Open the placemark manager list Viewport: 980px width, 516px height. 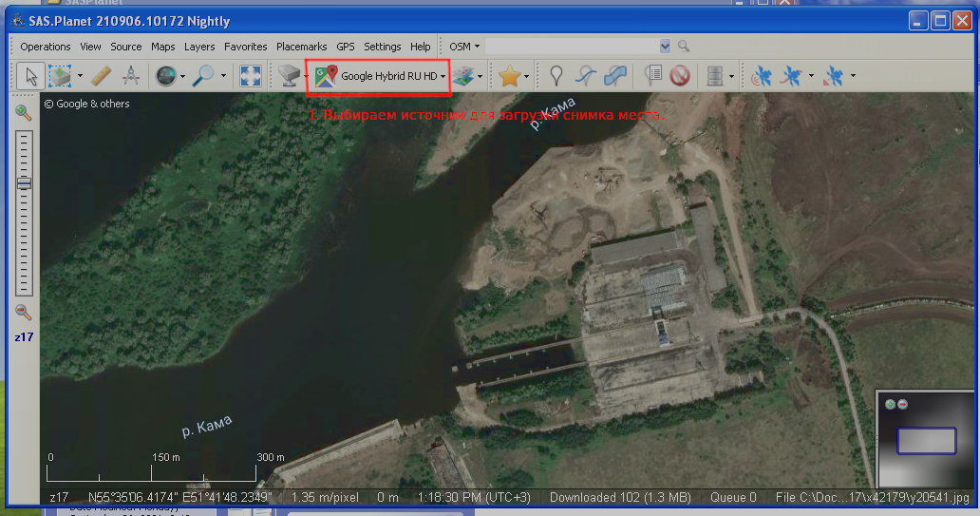point(652,76)
